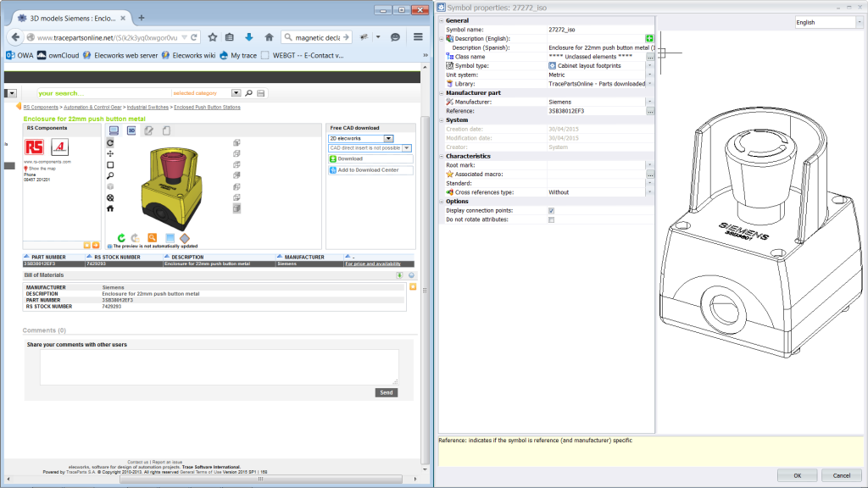Go back with Firefox back arrow
868x488 pixels.
(15, 37)
